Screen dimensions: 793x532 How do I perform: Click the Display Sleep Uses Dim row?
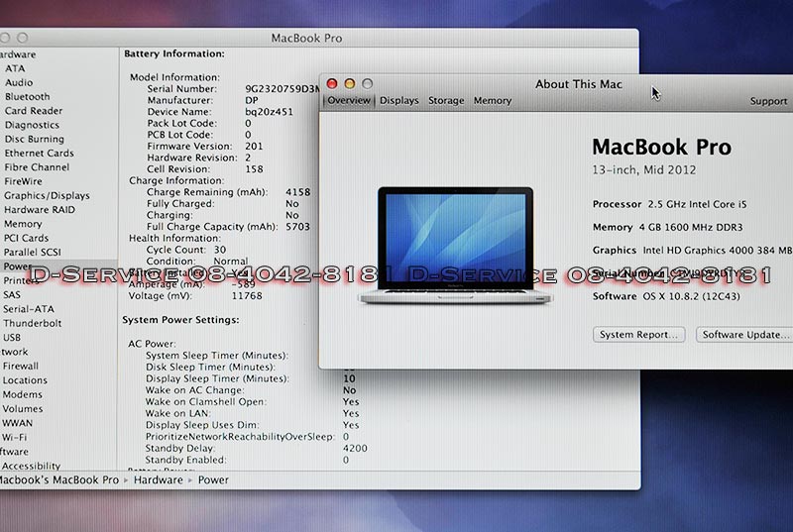click(253, 425)
